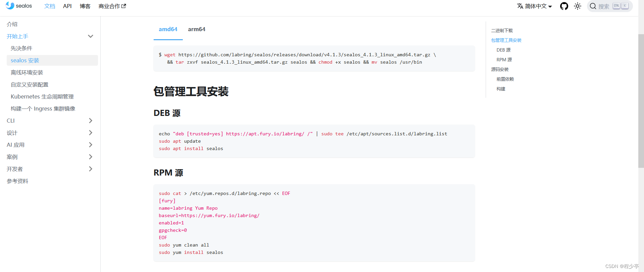Open the 商业合作 nav link
The height and width of the screenshot is (272, 644).
click(112, 6)
